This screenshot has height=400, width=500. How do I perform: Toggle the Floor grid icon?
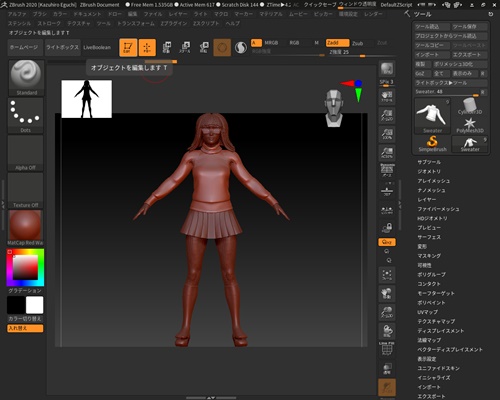pyautogui.click(x=387, y=190)
